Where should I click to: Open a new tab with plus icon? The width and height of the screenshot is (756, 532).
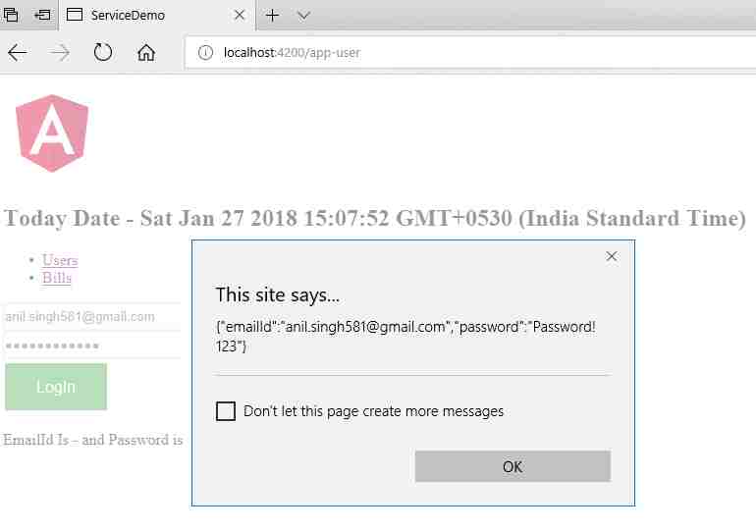point(272,16)
